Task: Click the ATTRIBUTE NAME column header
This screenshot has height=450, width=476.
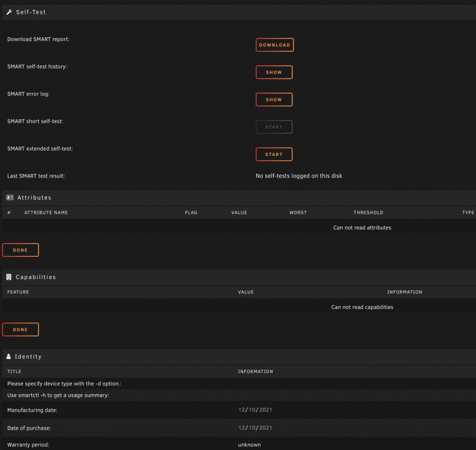Action: click(46, 212)
